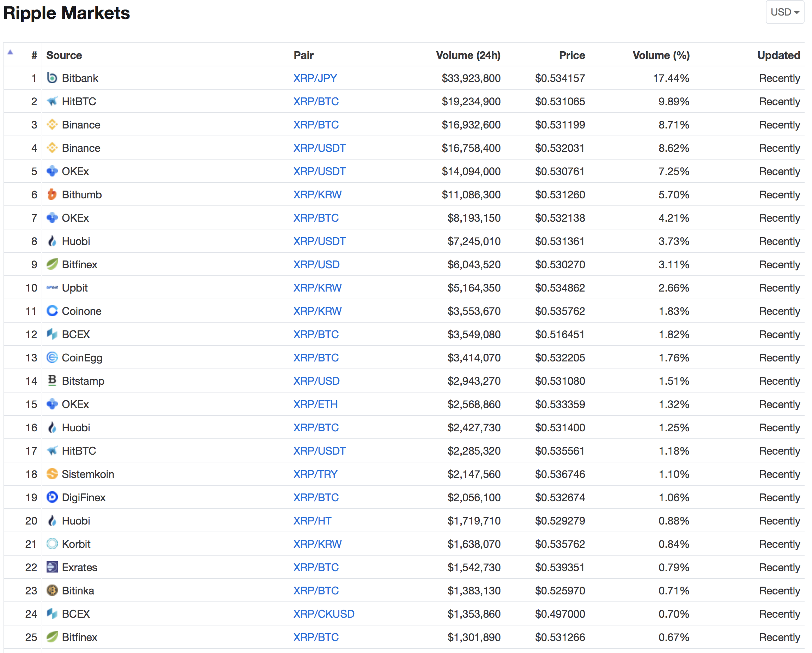Viewport: 812px width, 653px height.
Task: Open OKEx XRP/USDT pair link in row 5
Action: tap(319, 171)
